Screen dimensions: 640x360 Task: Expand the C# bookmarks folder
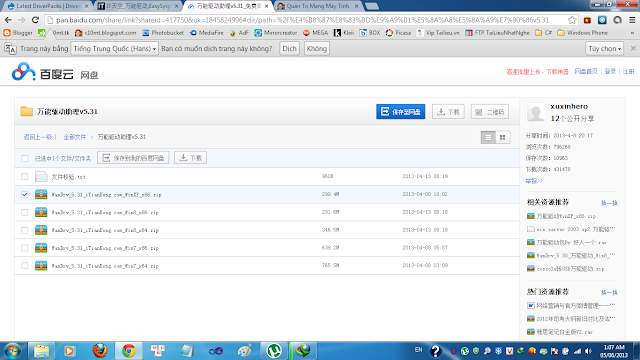pyautogui.click(x=543, y=33)
